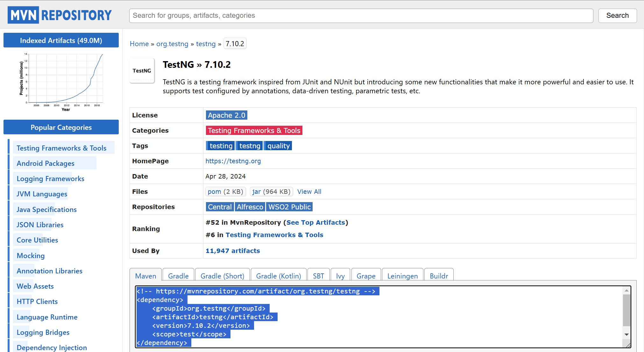The width and height of the screenshot is (644, 352).
Task: Select the 'quality' tag
Action: point(278,146)
